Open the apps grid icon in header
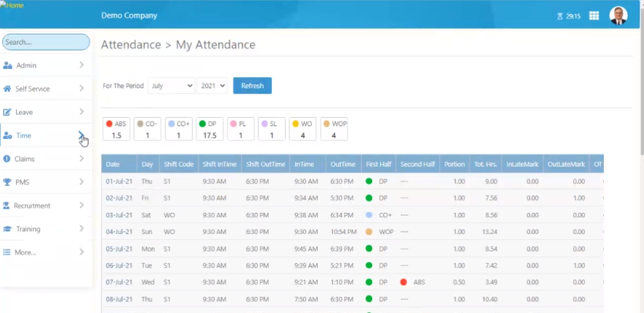 pyautogui.click(x=594, y=16)
